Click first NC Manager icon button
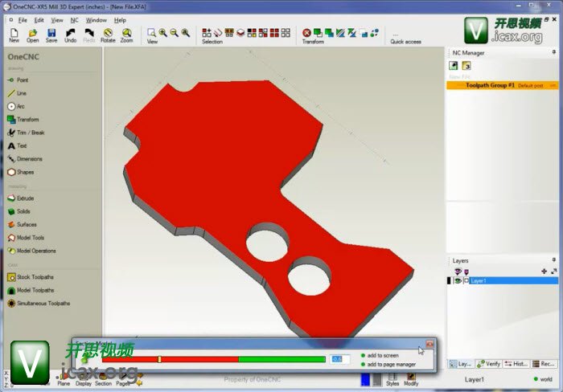Viewport: 563px width, 392px height. coord(454,65)
